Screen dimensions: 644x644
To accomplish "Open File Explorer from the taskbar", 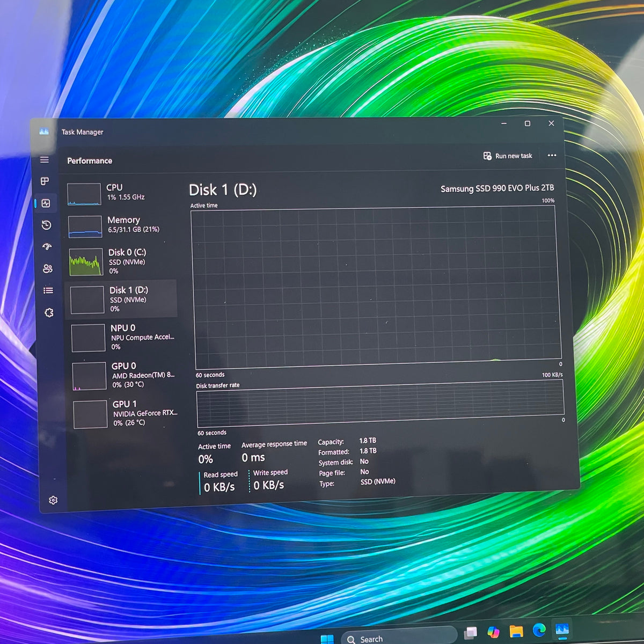I will pyautogui.click(x=516, y=631).
